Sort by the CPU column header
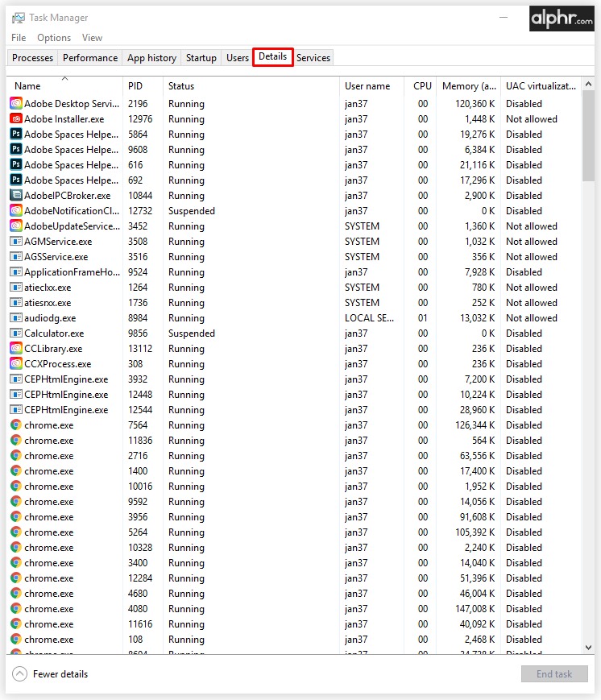 [x=421, y=85]
